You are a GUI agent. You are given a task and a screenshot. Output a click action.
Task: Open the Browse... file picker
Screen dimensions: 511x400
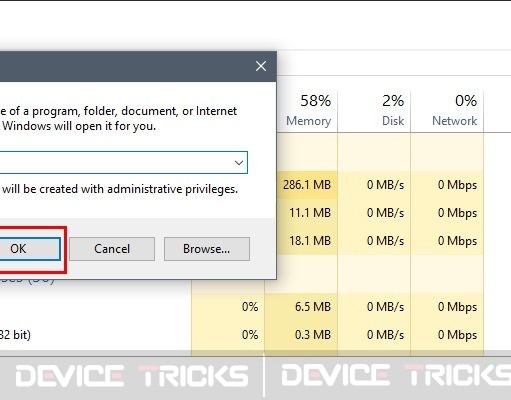tap(207, 249)
